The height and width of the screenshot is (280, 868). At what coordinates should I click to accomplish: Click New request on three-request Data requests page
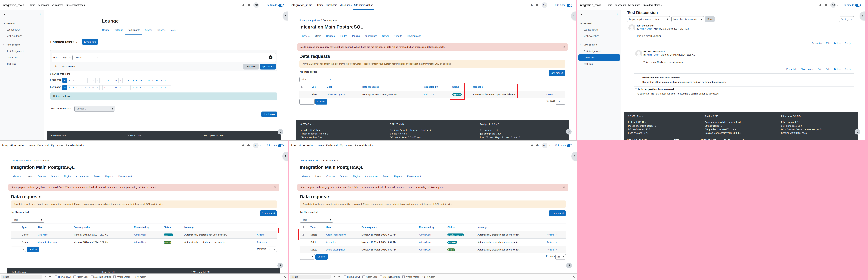557,213
